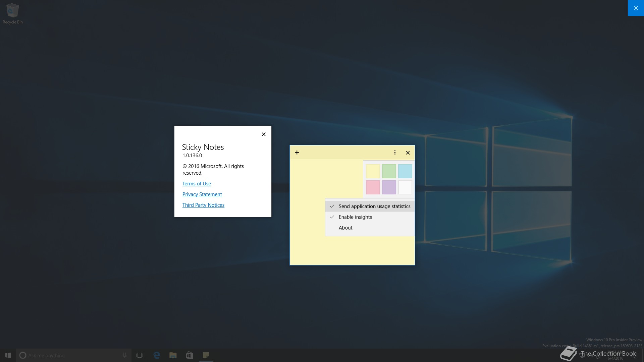The width and height of the screenshot is (644, 362).
Task: Open the Recycle Bin desktop icon
Action: point(12,14)
